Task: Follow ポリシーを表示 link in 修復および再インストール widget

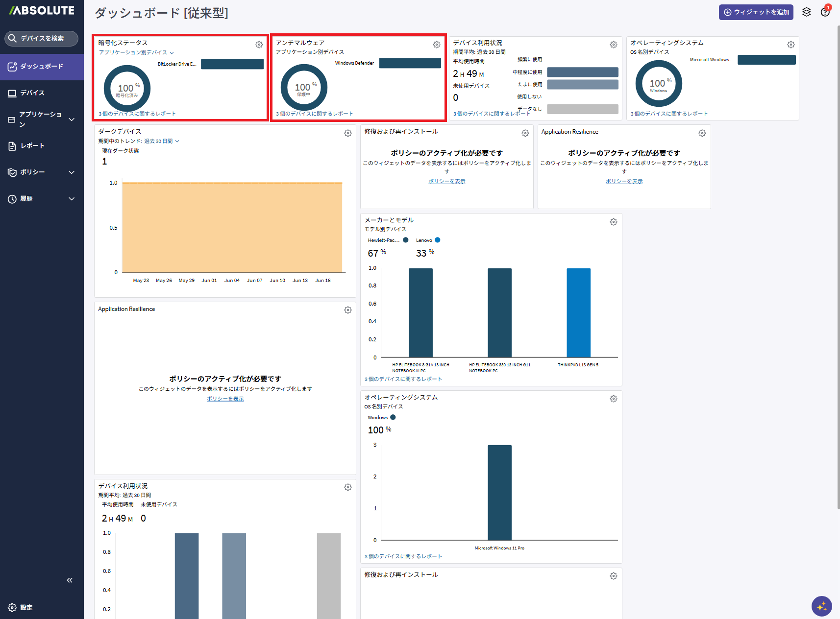Action: click(x=447, y=181)
